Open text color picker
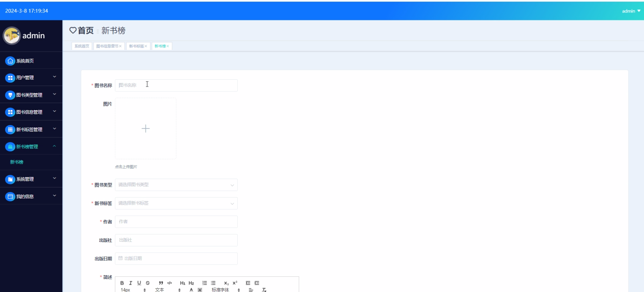 coord(191,290)
